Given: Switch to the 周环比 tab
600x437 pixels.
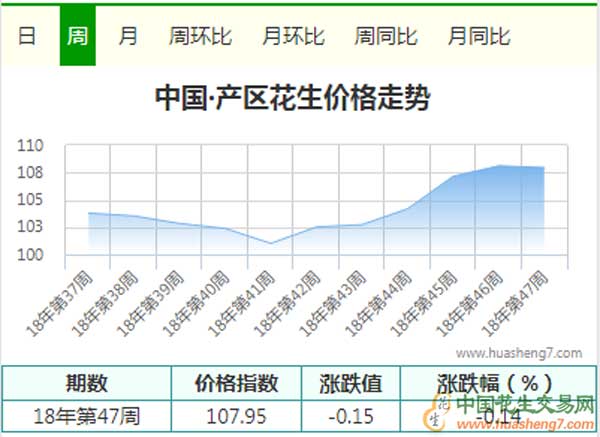Looking at the screenshot, I should [x=200, y=37].
